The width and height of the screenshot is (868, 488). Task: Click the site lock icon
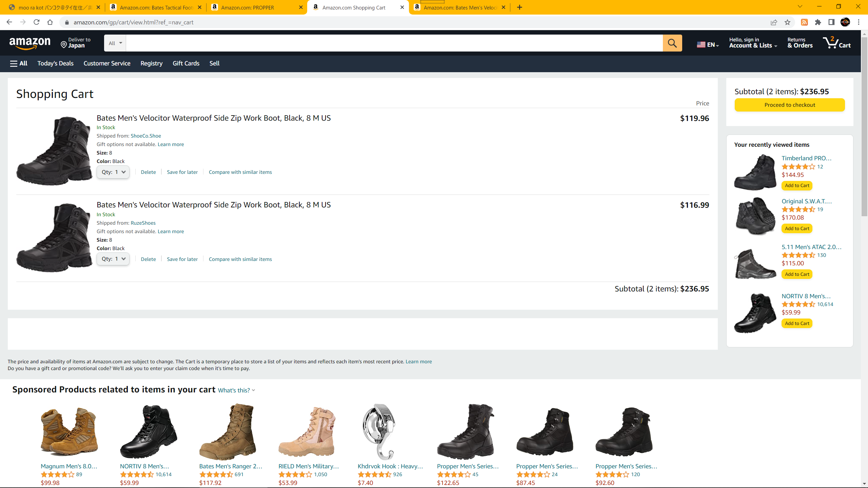click(x=67, y=22)
